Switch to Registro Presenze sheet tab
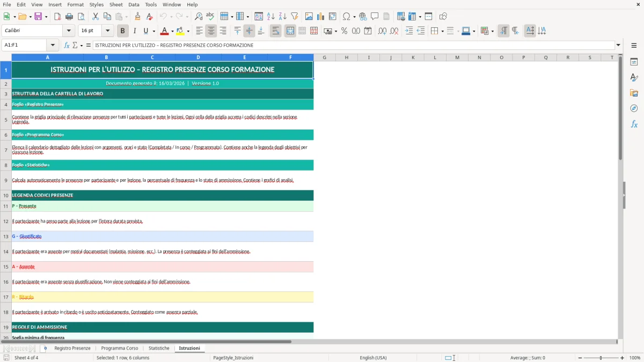Viewport: 644px width, 362px height. pos(72,349)
